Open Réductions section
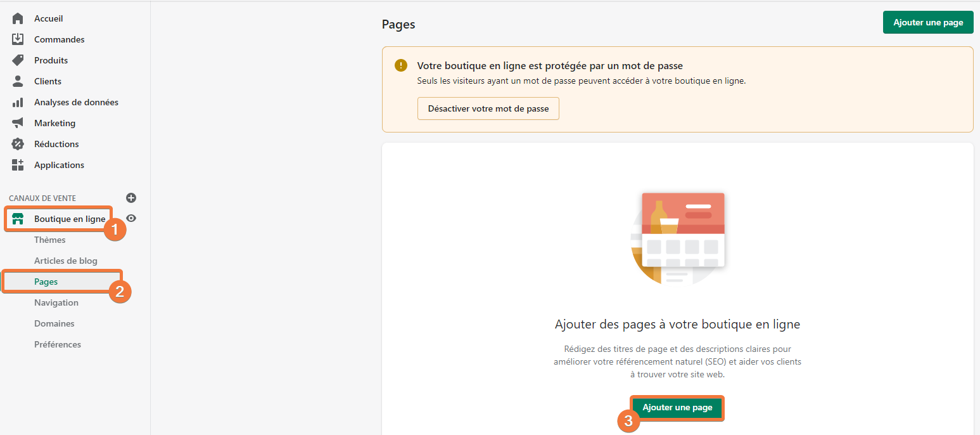The width and height of the screenshot is (980, 435). [x=57, y=144]
